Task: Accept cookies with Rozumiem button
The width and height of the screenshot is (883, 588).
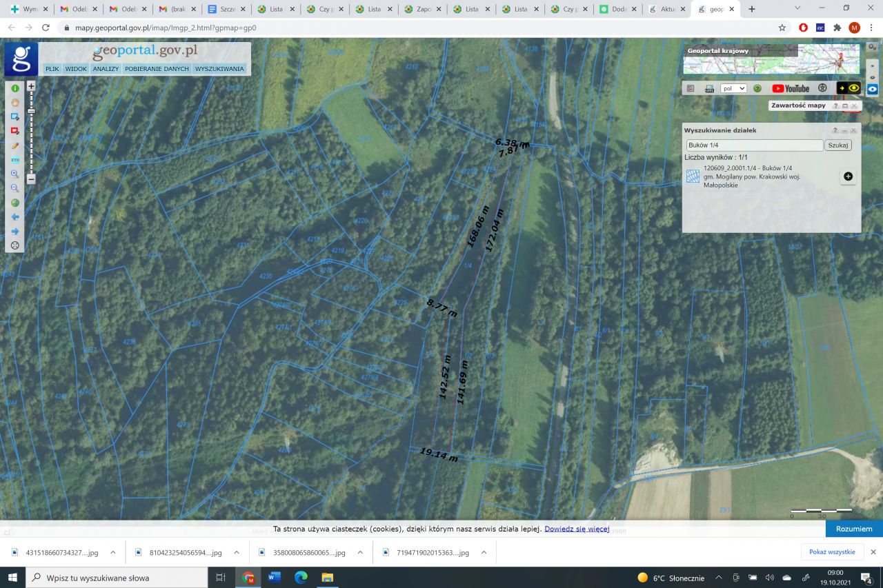Action: [x=854, y=529]
